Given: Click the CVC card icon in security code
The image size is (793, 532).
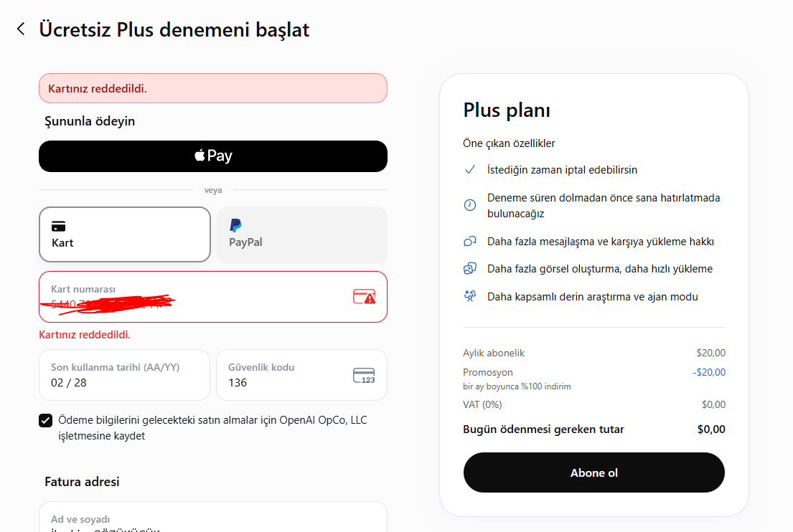Looking at the screenshot, I should pos(364,376).
